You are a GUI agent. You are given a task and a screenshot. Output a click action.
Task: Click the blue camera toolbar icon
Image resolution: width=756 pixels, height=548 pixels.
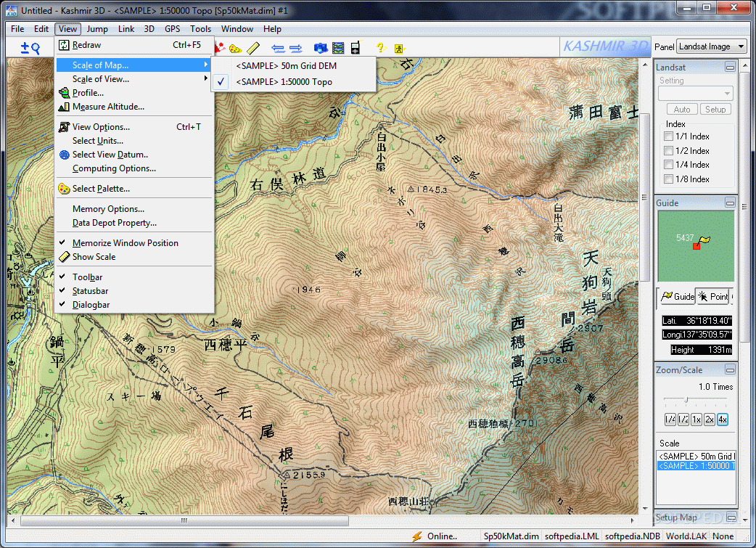[321, 48]
